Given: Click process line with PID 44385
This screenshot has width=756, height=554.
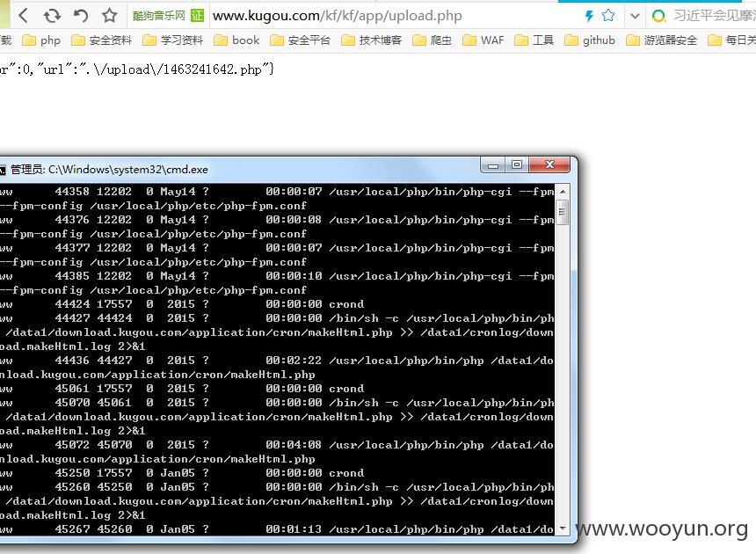Looking at the screenshot, I should click(x=277, y=276).
